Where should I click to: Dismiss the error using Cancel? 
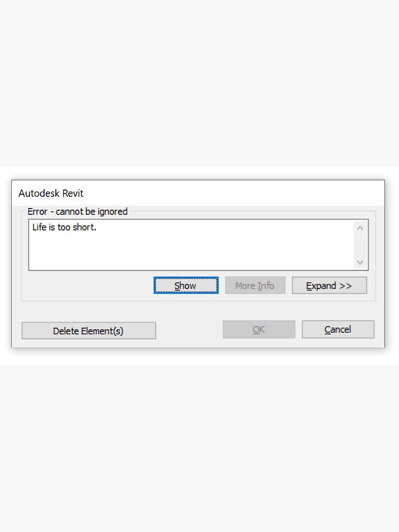point(338,329)
